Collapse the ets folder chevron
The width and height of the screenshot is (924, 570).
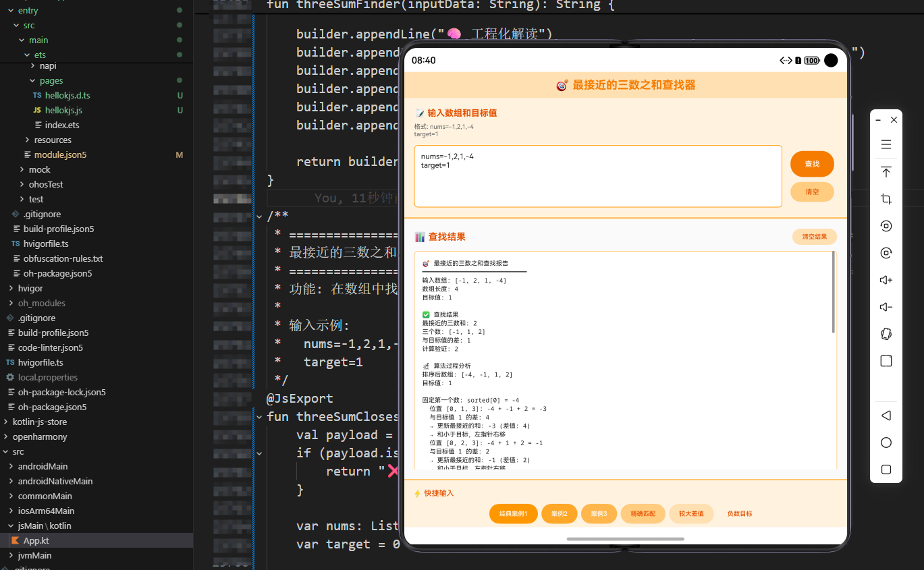(x=28, y=55)
